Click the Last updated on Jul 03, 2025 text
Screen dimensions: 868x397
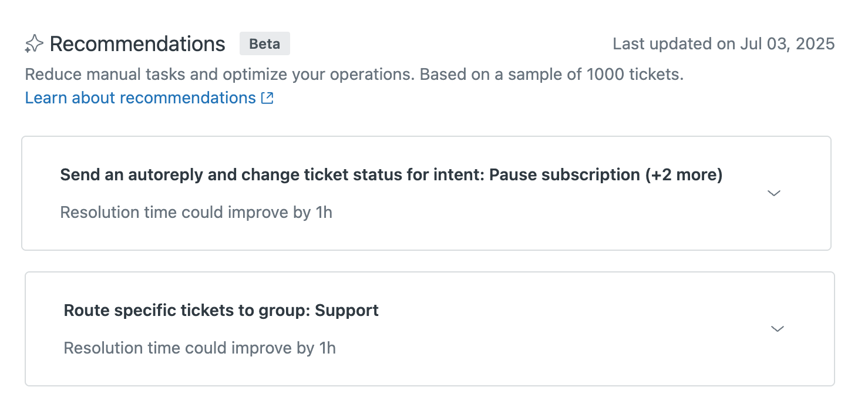(724, 44)
